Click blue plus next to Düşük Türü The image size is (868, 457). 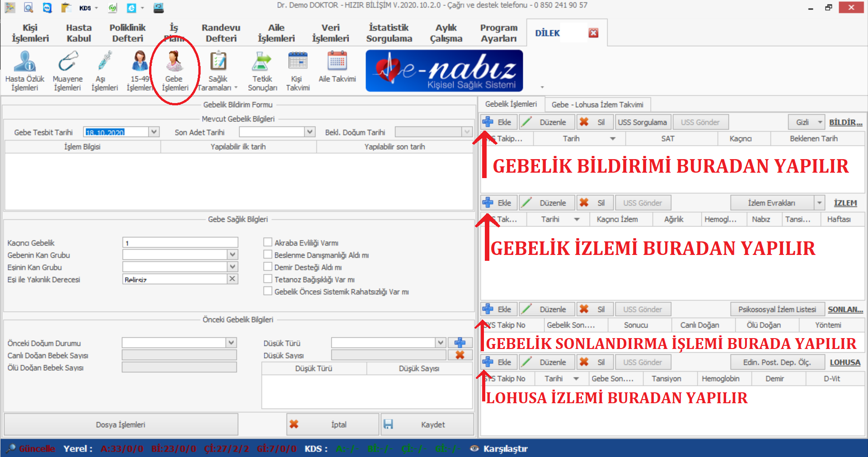tap(460, 343)
